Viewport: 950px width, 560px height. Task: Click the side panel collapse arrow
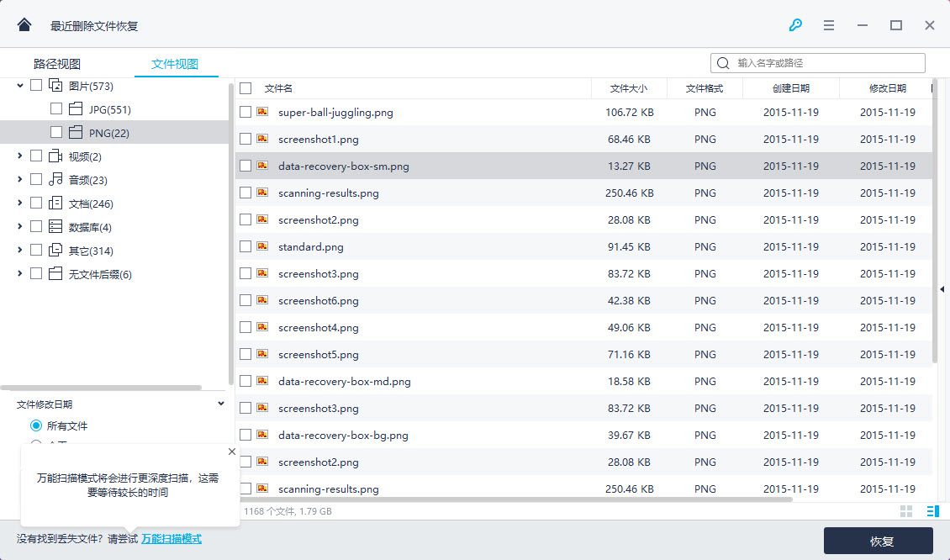[942, 289]
